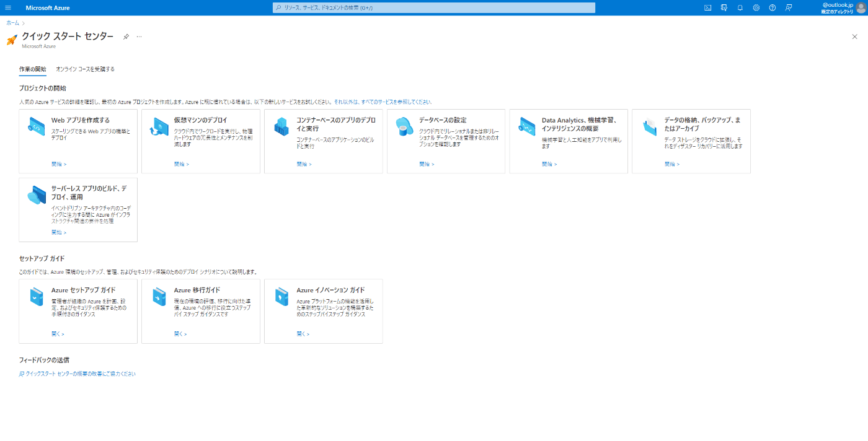
Task: Click the Web アプリを作成する card title
Action: pyautogui.click(x=81, y=120)
